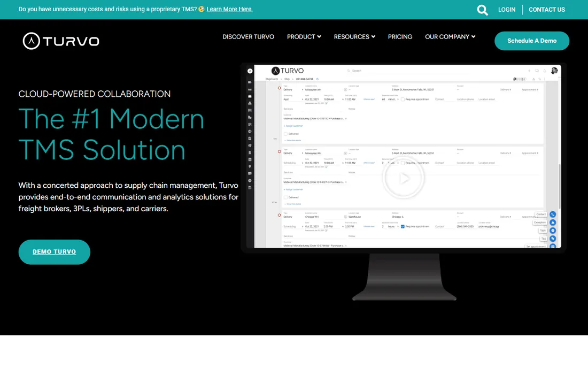588x368 pixels.
Task: Expand the RESOURCES dropdown menu
Action: coord(354,37)
